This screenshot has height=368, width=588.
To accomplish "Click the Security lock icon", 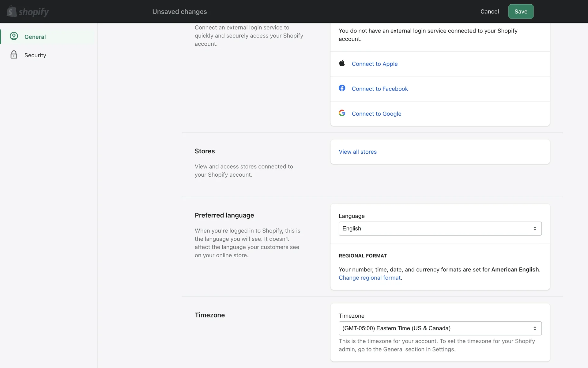I will (14, 55).
